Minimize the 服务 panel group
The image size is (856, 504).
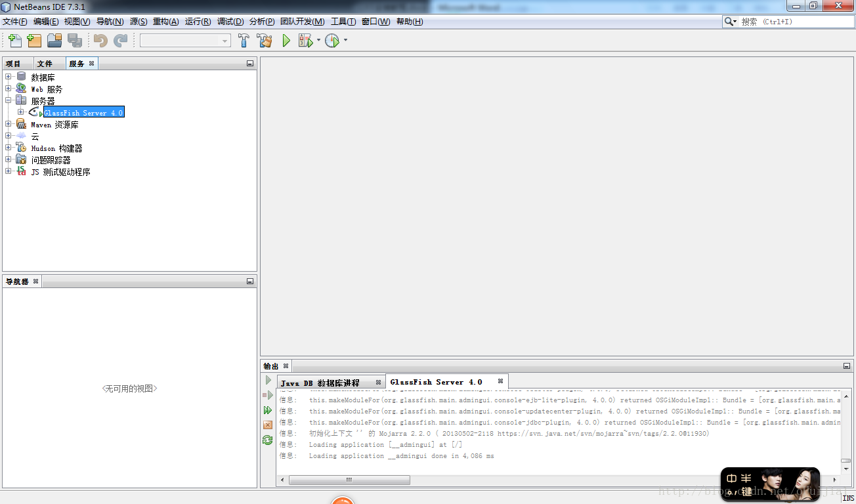250,64
